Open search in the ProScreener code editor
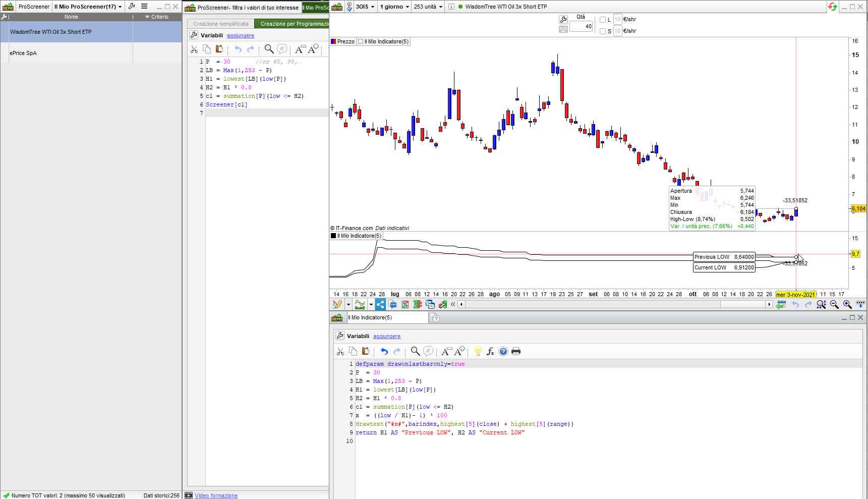This screenshot has width=868, height=499. pos(269,49)
